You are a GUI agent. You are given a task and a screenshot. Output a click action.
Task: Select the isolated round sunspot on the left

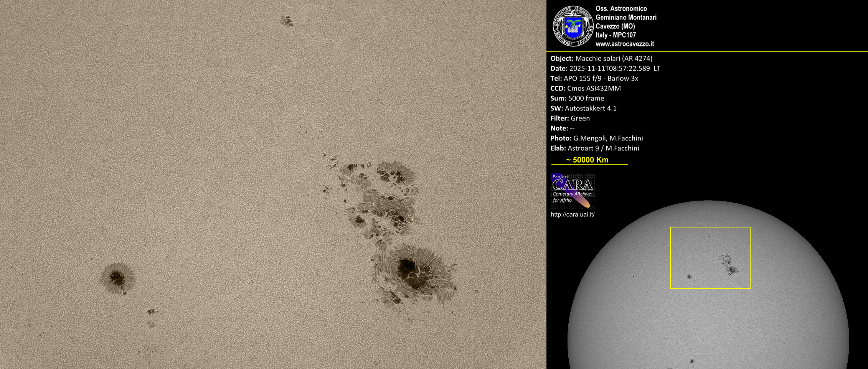(117, 277)
